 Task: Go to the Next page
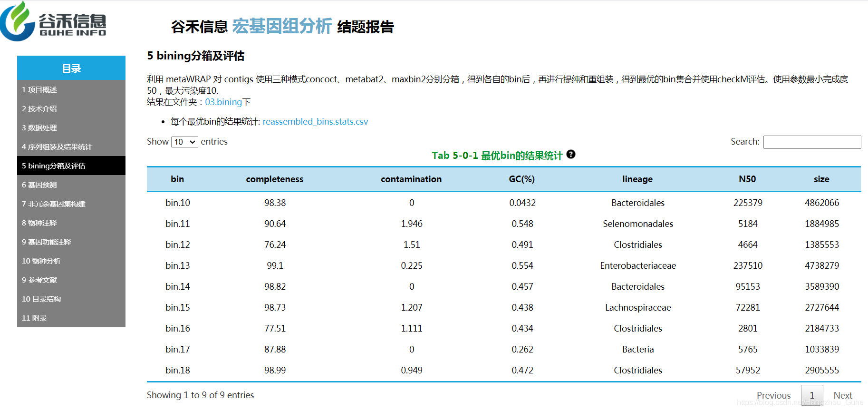click(x=843, y=395)
